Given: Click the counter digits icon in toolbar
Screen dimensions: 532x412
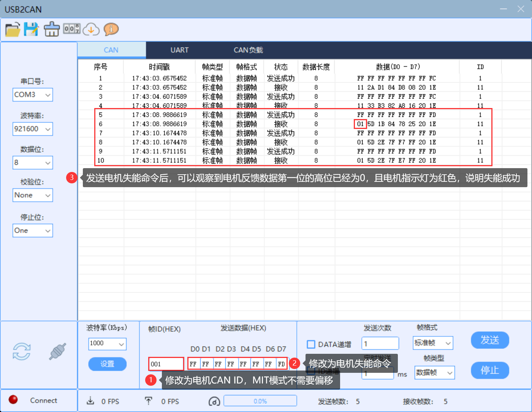Looking at the screenshot, I should tap(72, 29).
